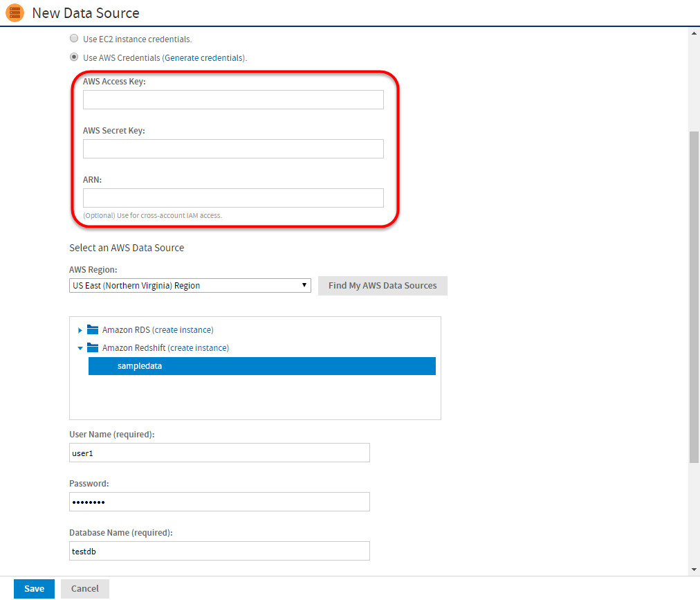This screenshot has width=700, height=600.
Task: Open the AWS Region dropdown
Action: tap(190, 286)
